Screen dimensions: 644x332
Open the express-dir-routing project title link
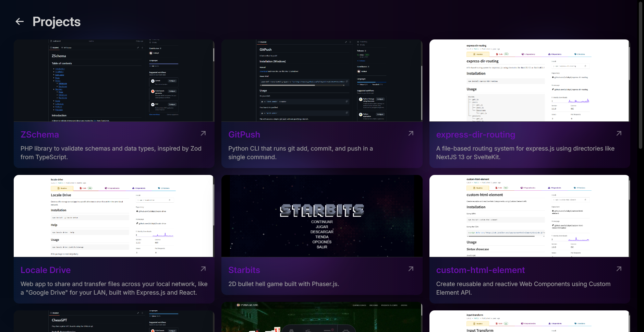476,134
